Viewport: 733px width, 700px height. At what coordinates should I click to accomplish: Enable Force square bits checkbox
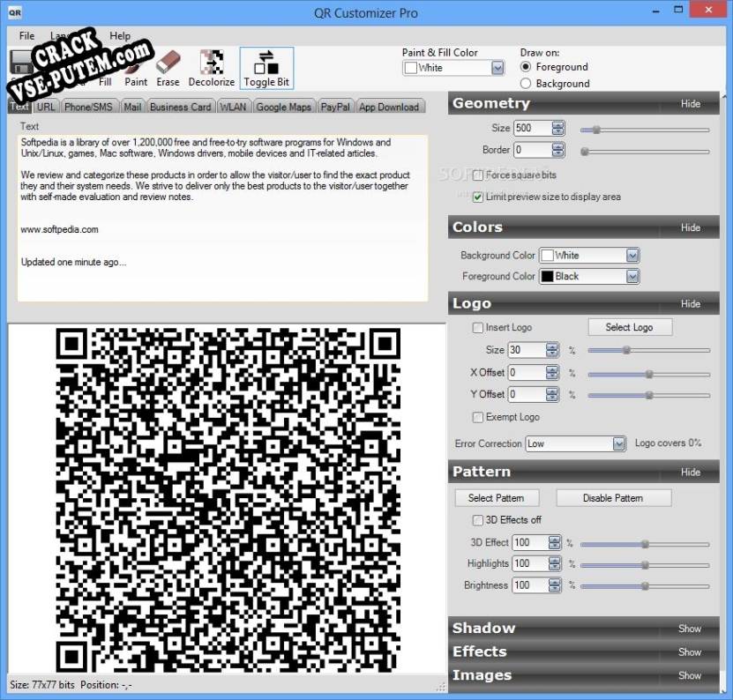(478, 175)
